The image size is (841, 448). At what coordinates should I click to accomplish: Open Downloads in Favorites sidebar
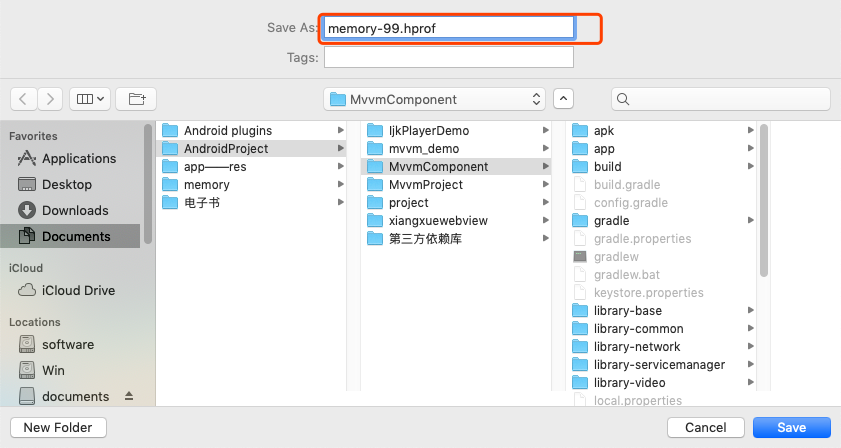[x=63, y=210]
